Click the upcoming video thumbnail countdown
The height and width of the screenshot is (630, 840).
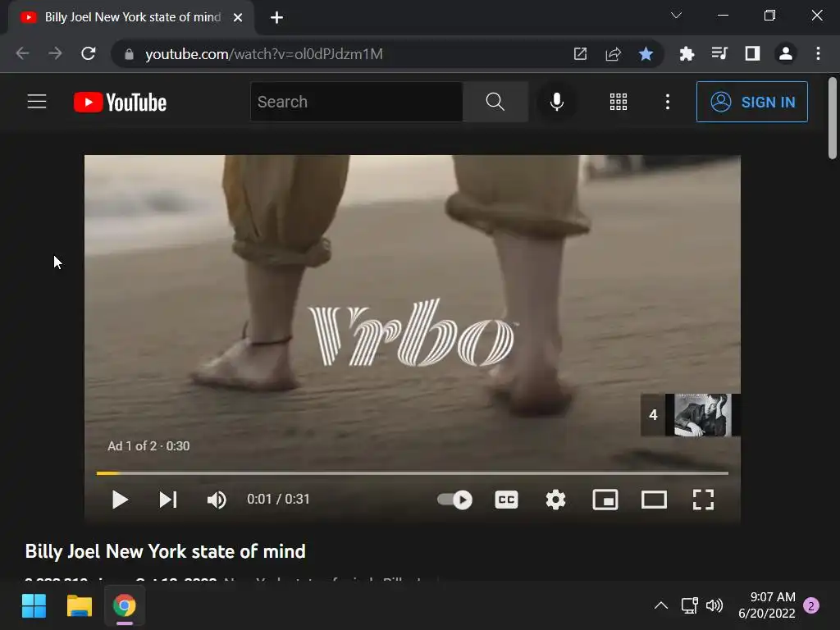691,415
